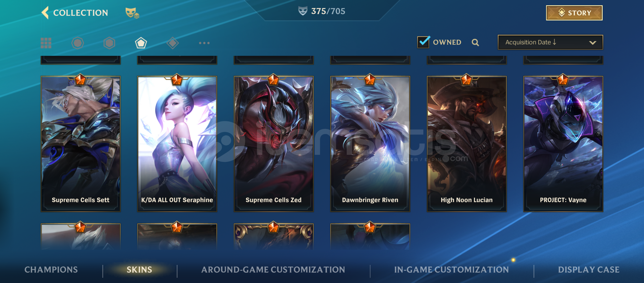Viewport: 644px width, 283px height.
Task: Go to the DISPLAY CASE tab
Action: (x=589, y=270)
